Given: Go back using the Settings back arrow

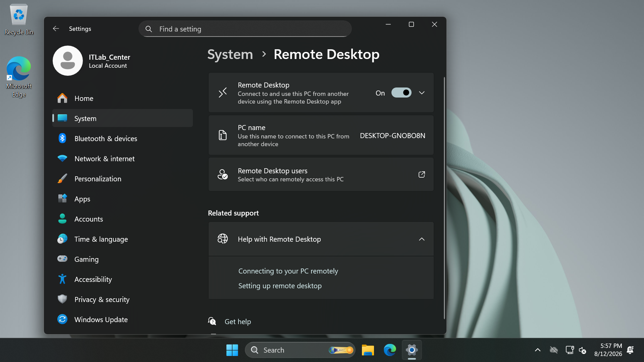Looking at the screenshot, I should [56, 29].
